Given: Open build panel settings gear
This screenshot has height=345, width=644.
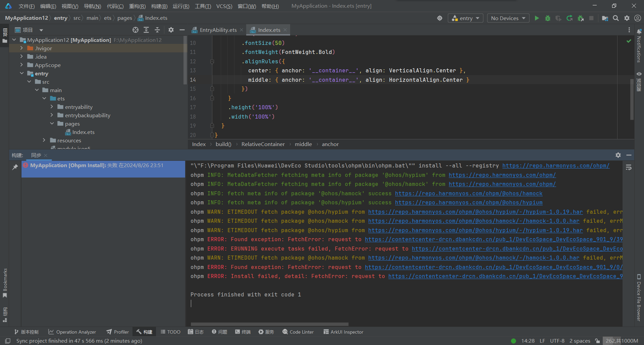Looking at the screenshot, I should click(618, 155).
